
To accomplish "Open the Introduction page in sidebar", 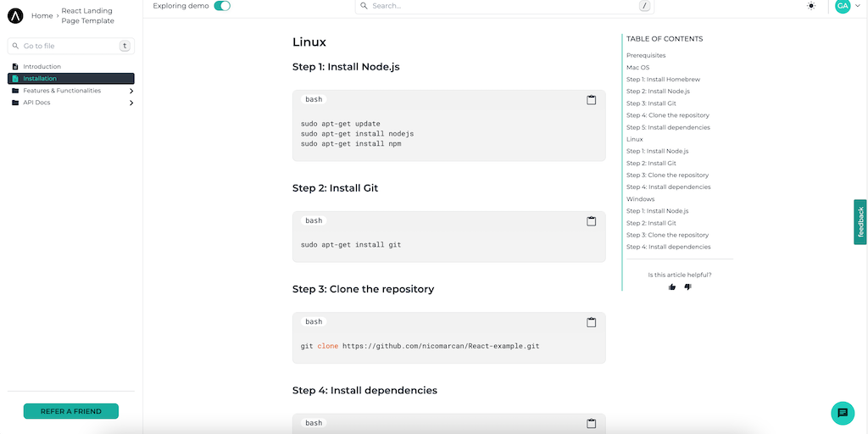I will 42,66.
